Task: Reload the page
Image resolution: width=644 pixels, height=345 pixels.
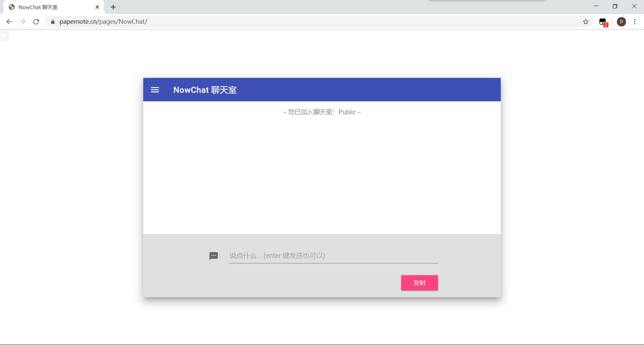Action: pos(36,22)
